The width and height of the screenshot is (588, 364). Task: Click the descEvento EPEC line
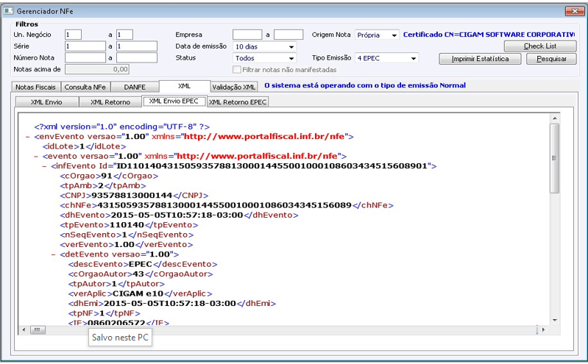[x=143, y=264]
